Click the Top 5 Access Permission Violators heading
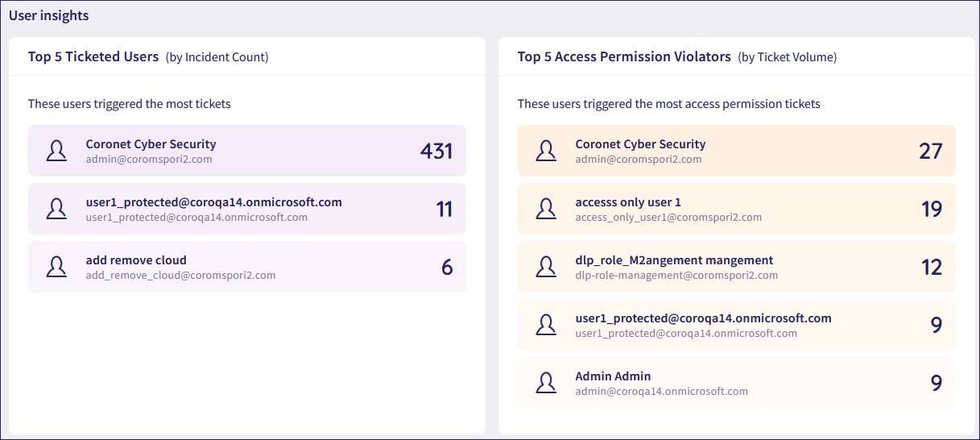This screenshot has height=440, width=980. 624,56
